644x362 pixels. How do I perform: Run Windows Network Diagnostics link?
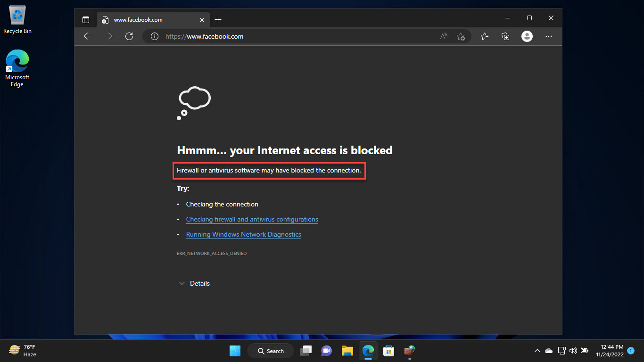point(243,234)
